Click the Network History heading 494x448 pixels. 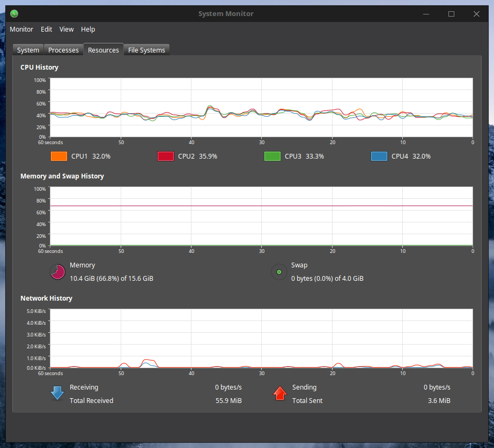point(46,298)
